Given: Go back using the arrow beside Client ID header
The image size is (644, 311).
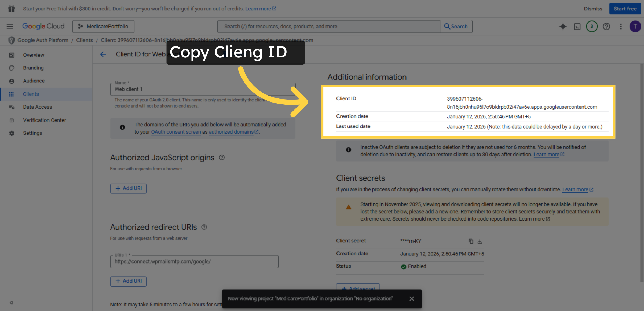Looking at the screenshot, I should pyautogui.click(x=103, y=54).
